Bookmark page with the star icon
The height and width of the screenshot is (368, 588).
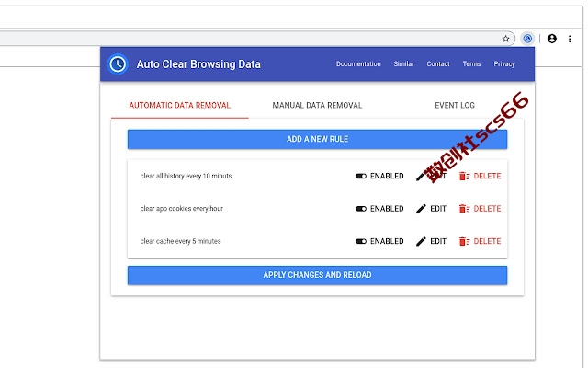tap(505, 39)
